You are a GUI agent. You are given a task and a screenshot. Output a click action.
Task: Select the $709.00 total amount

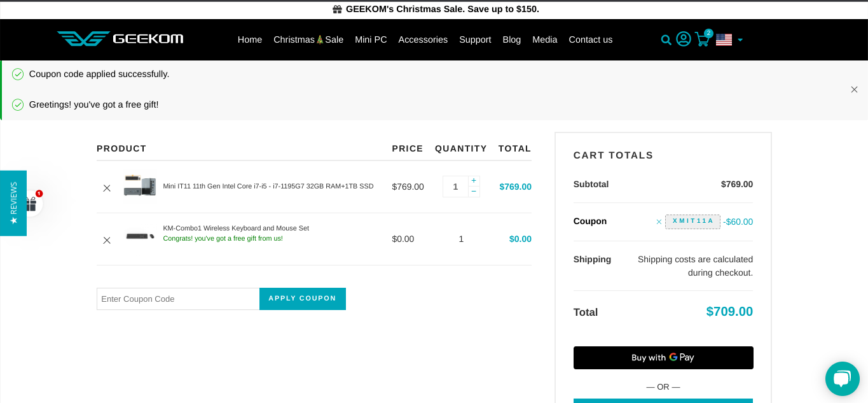[729, 311]
